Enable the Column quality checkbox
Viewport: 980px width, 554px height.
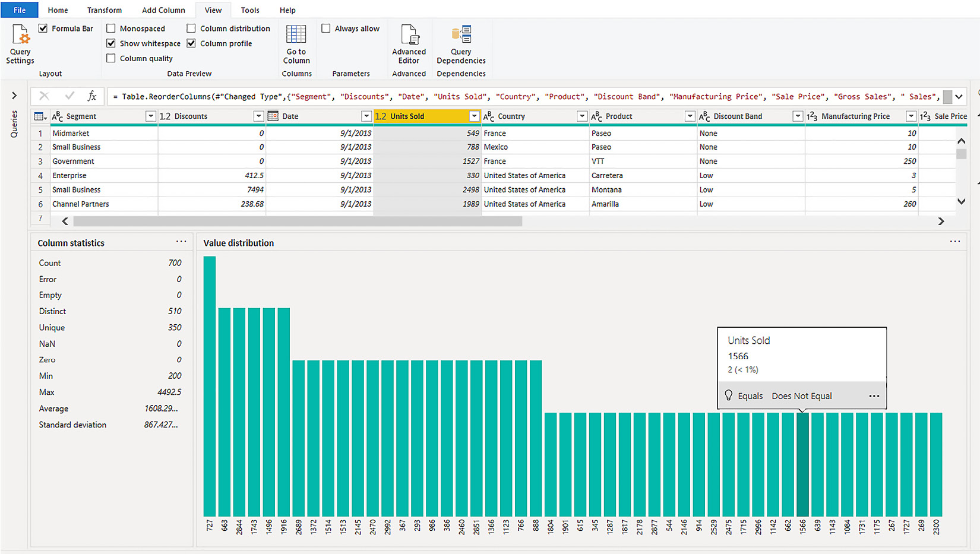(x=111, y=58)
